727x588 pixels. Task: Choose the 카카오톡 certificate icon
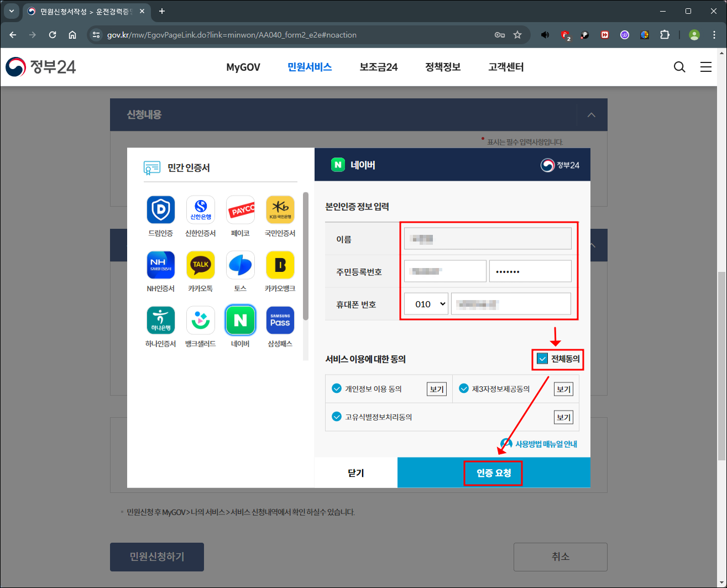(x=201, y=265)
